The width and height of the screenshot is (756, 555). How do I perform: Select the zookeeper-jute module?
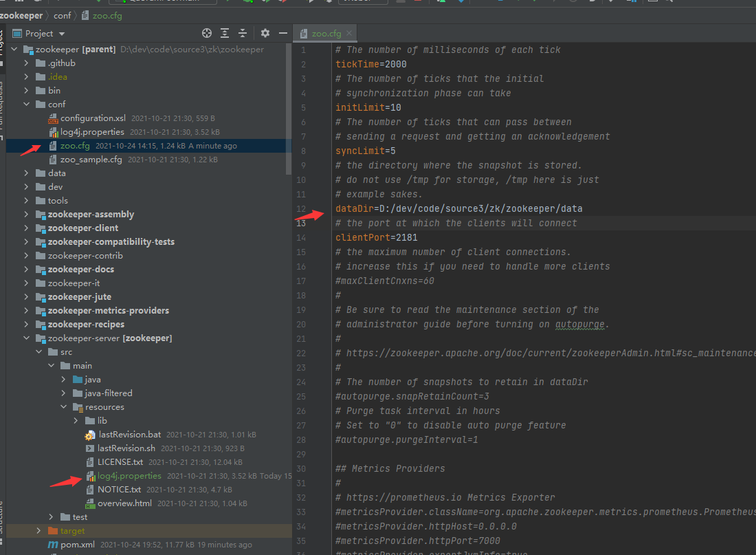tap(80, 297)
